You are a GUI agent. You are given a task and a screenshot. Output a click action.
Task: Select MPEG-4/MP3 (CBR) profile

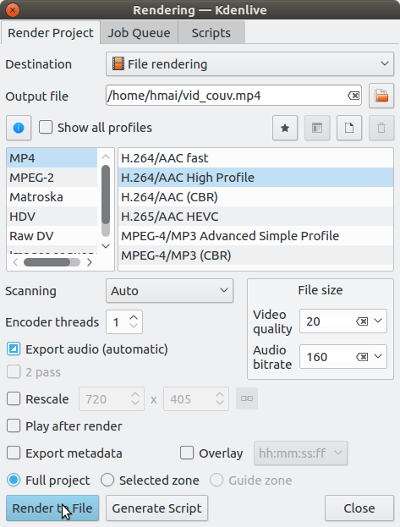point(256,255)
